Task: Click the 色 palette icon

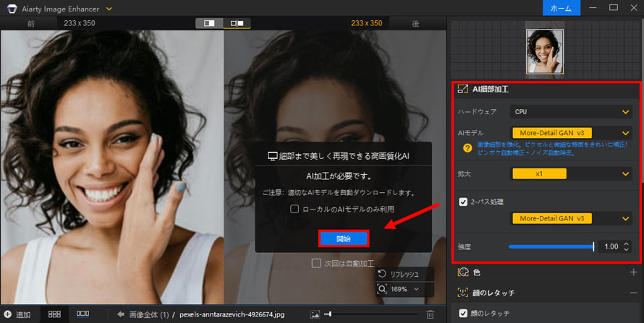Action: coord(463,272)
